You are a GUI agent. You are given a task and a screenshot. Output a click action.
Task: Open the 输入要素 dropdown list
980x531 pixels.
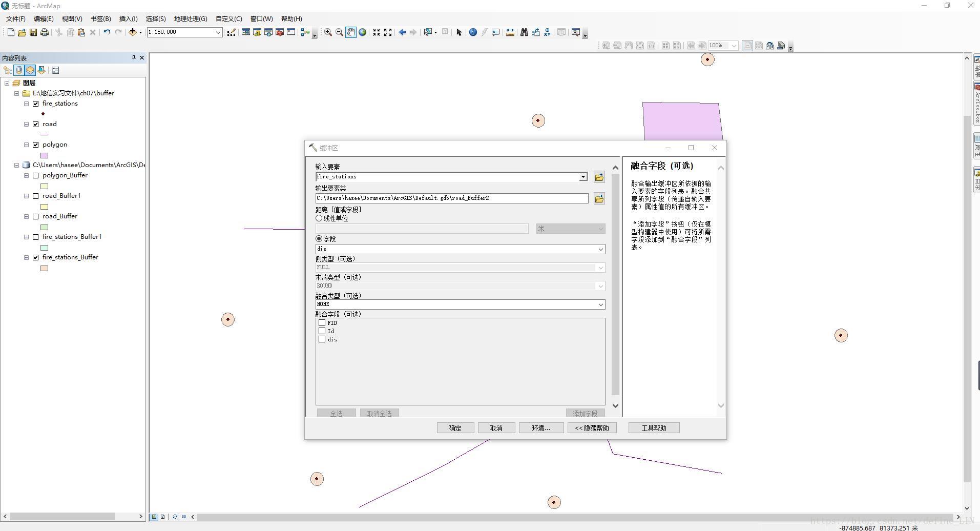(x=583, y=177)
